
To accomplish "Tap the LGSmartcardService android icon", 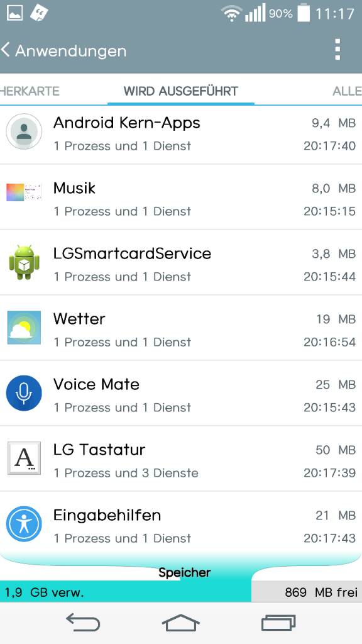I will coord(24,262).
